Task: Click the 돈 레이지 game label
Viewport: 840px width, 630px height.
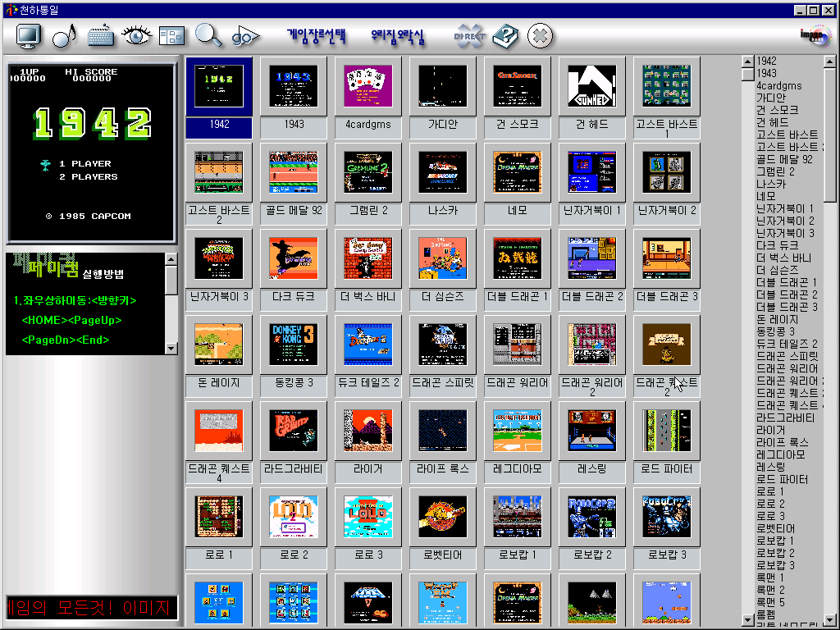Action: (x=219, y=383)
